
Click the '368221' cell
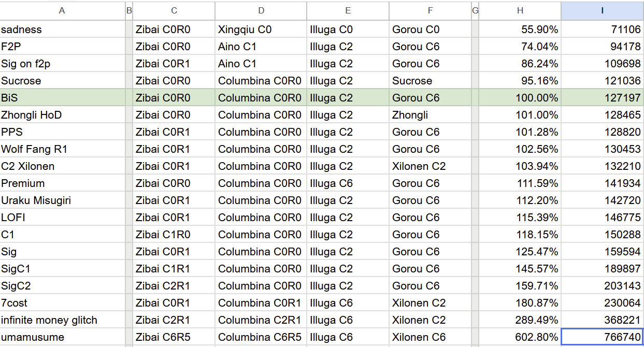[602, 320]
